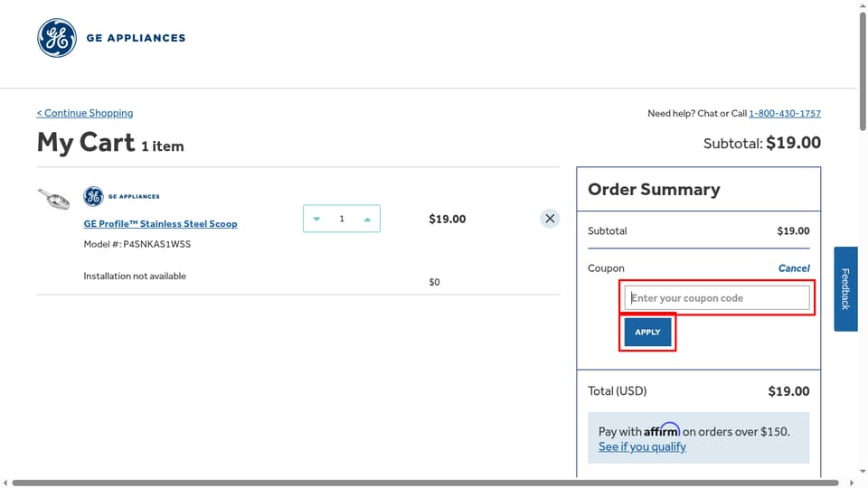Click the GE Appliances header wordmark text
The image size is (868, 488).
point(136,38)
